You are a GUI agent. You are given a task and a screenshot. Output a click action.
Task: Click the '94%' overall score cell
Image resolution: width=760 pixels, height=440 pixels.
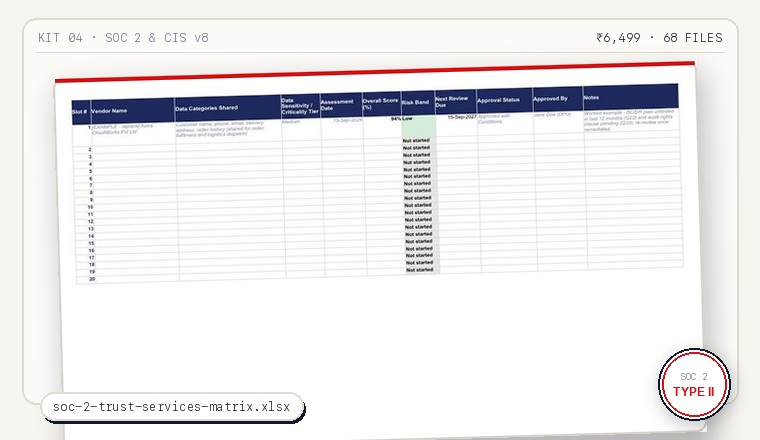click(x=382, y=128)
